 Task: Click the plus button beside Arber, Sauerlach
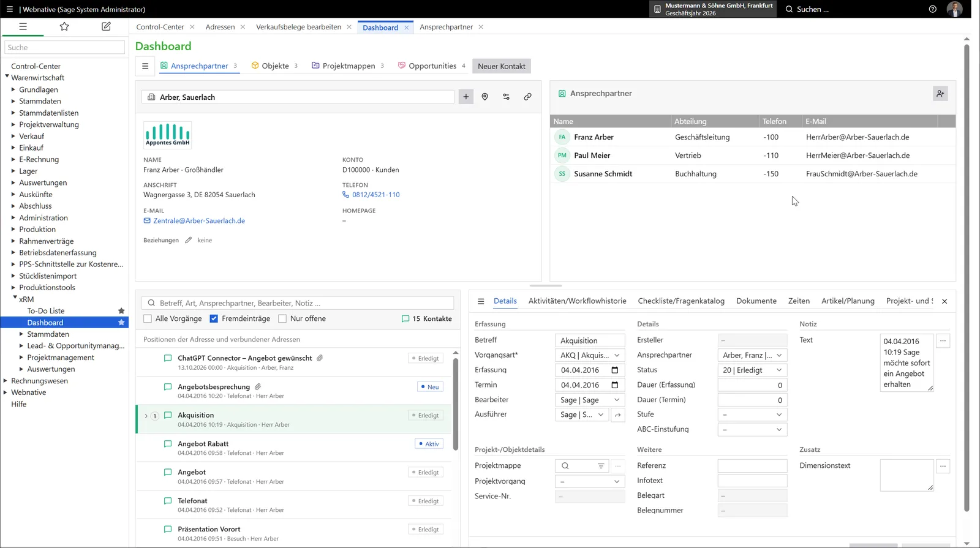click(x=466, y=97)
